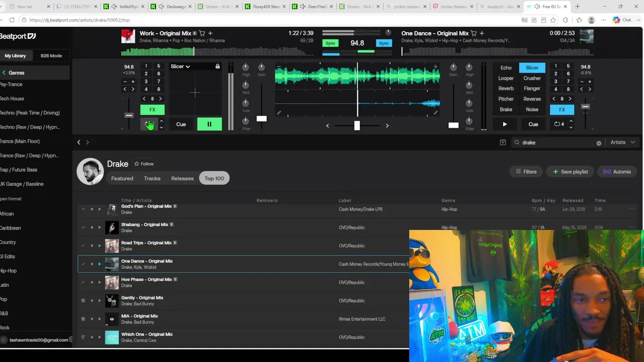Load Hoe Phase to left deck
The height and width of the screenshot is (362, 644).
[92, 282]
